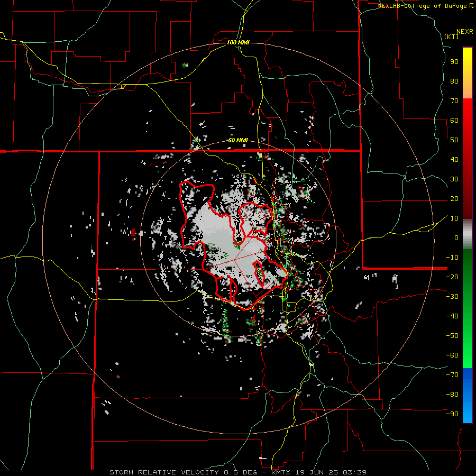Click the NEXR label above the color scale
476x476 pixels.
click(465, 32)
